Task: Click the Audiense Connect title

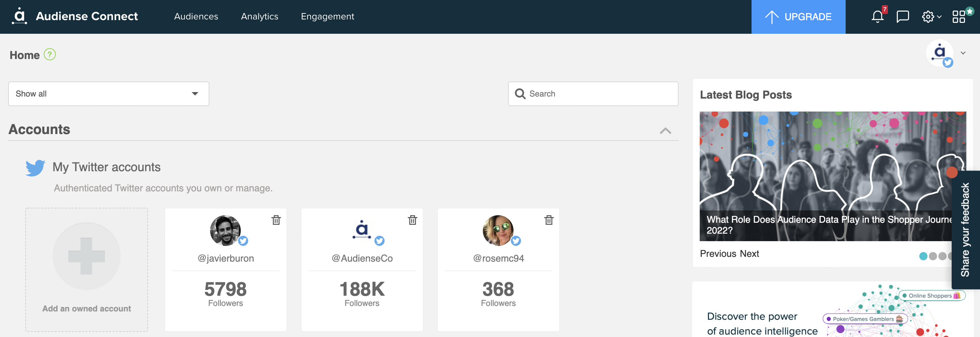Action: (x=87, y=16)
